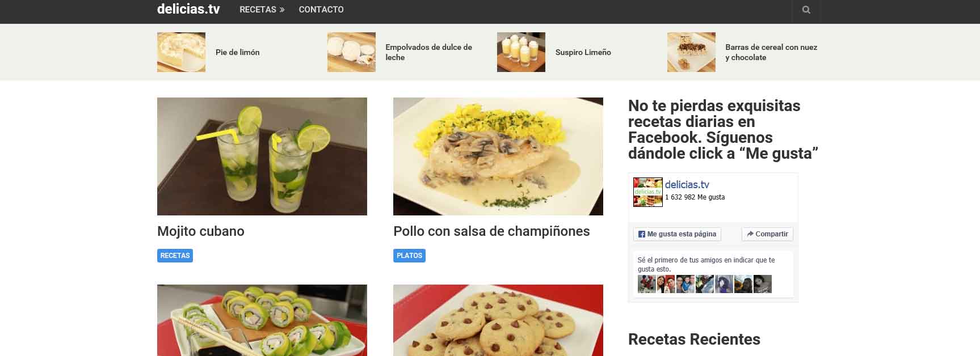980x356 pixels.
Task: Click the Compartir share button
Action: (767, 234)
